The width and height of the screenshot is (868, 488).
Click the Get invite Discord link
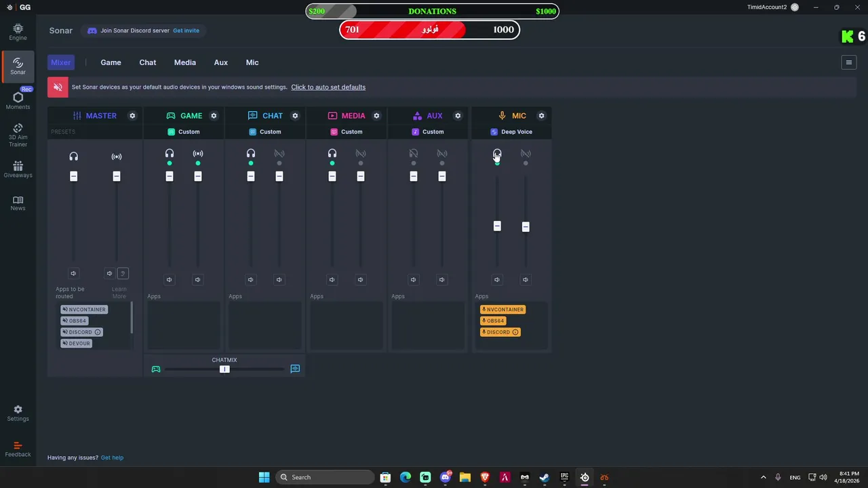click(186, 30)
